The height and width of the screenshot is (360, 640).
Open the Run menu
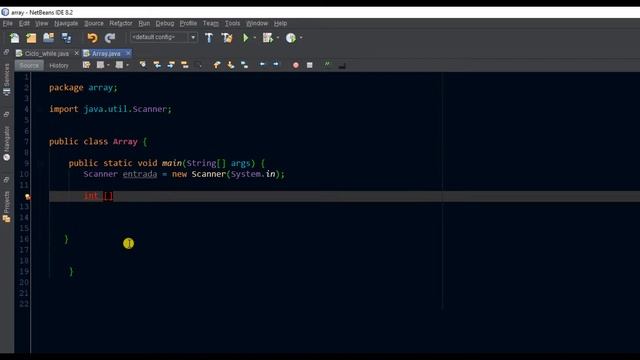click(x=144, y=23)
